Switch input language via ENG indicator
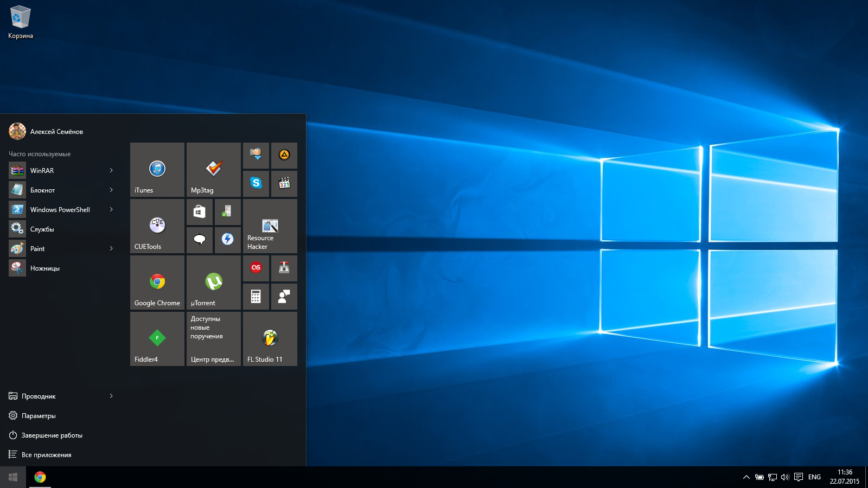This screenshot has height=488, width=868. 814,477
